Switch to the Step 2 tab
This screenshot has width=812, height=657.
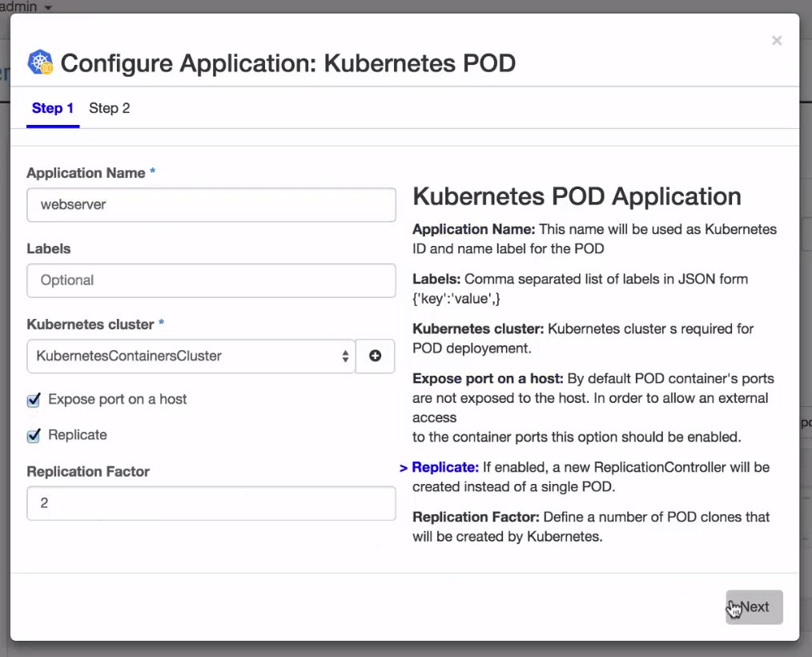point(109,108)
